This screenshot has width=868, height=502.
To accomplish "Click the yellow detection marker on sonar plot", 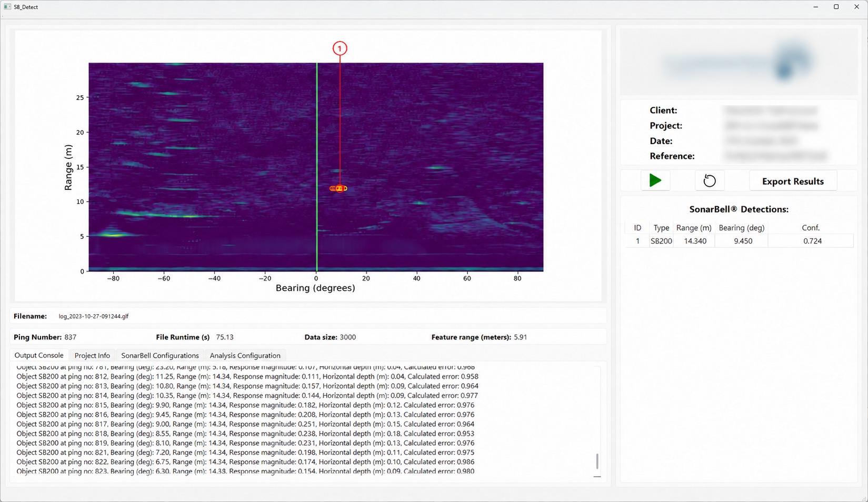I will point(338,188).
